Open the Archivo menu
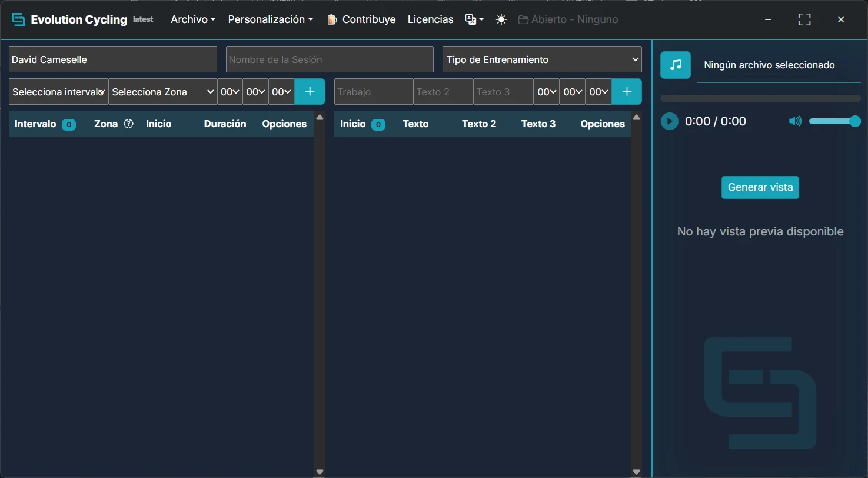Image resolution: width=868 pixels, height=478 pixels. click(193, 19)
